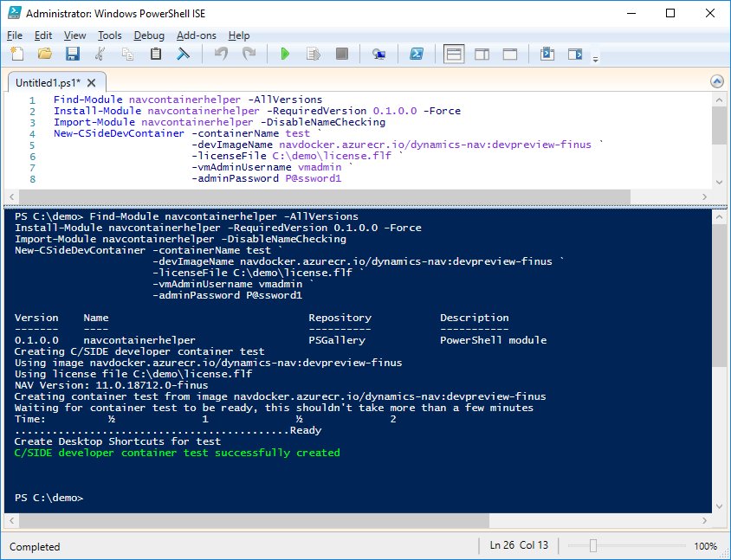
Task: Click script pane horizontal scroll left arrow
Action: 11,196
